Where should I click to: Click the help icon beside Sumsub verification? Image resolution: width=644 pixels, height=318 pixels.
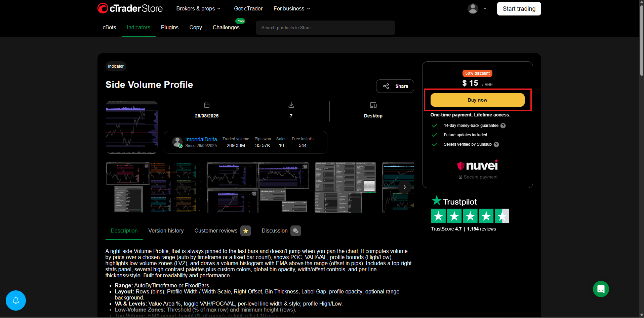pyautogui.click(x=496, y=144)
